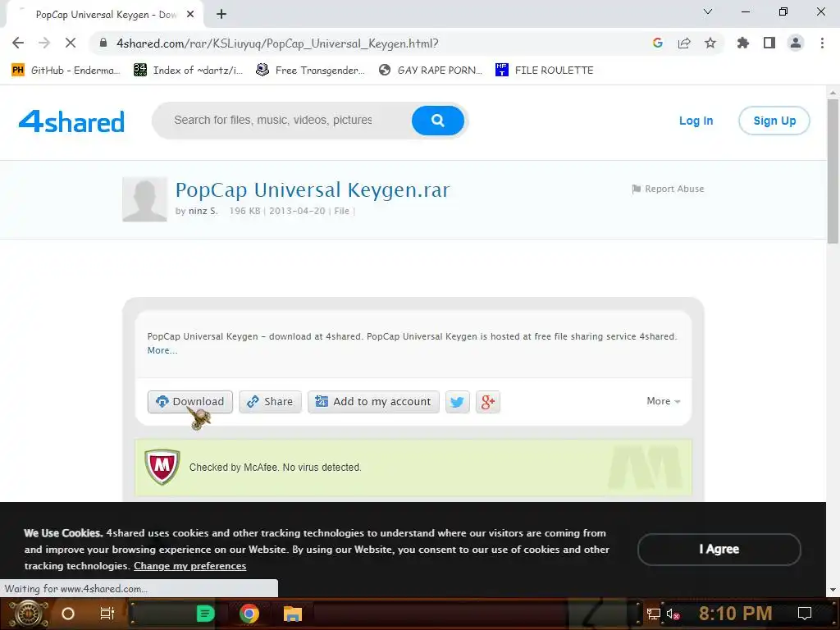Click the muted volume tray icon
The height and width of the screenshot is (630, 840).
coord(673,614)
